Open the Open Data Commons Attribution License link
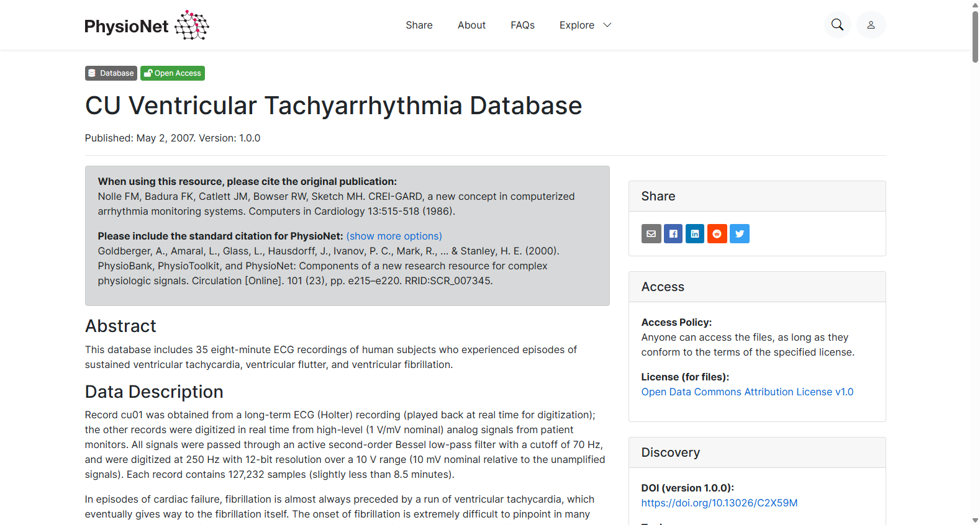The image size is (980, 525). click(747, 392)
